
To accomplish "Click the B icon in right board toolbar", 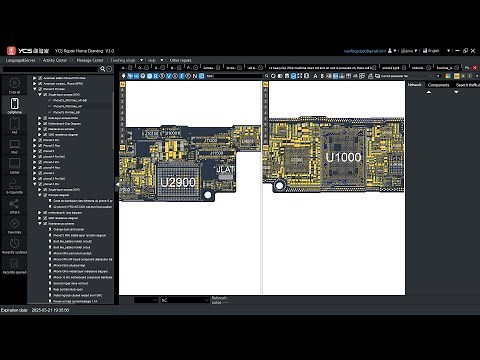I will pyautogui.click(x=322, y=76).
